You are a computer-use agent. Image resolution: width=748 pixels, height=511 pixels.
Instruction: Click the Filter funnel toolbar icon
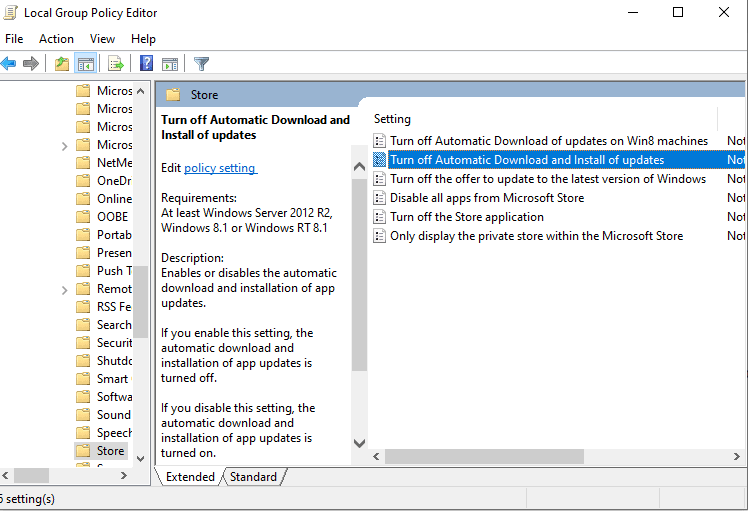pyautogui.click(x=201, y=63)
